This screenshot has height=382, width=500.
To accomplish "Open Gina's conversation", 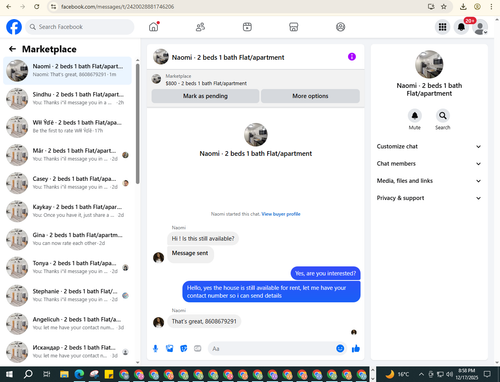I will click(x=67, y=239).
